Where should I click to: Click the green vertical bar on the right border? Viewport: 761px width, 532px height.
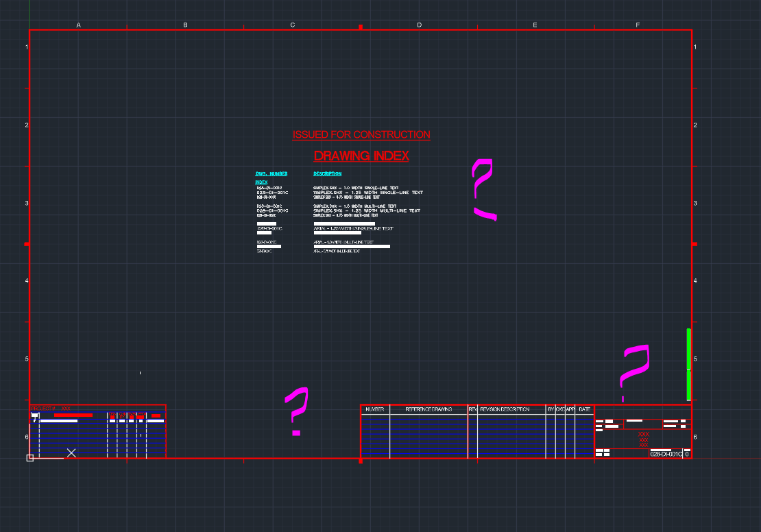tap(688, 363)
